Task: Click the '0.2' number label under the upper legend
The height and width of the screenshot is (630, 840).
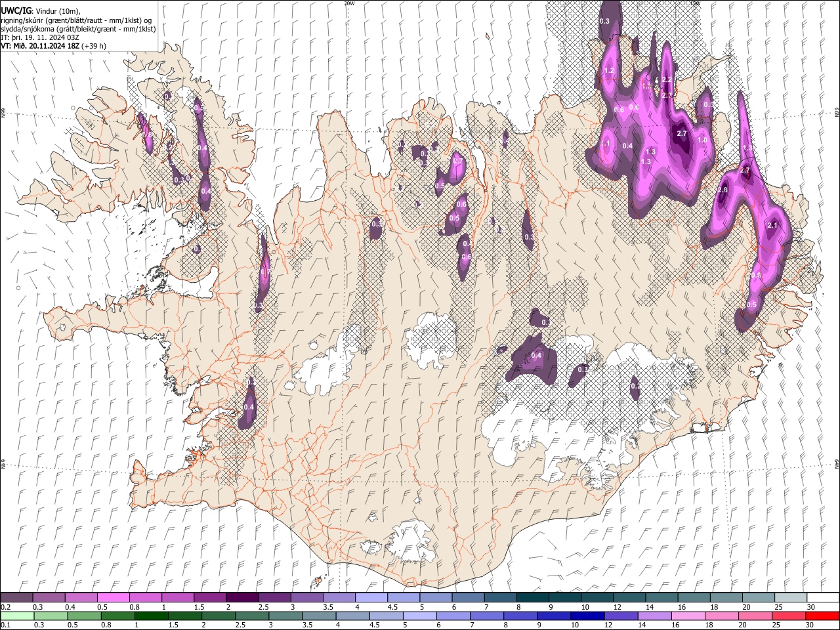Action: click(x=6, y=607)
